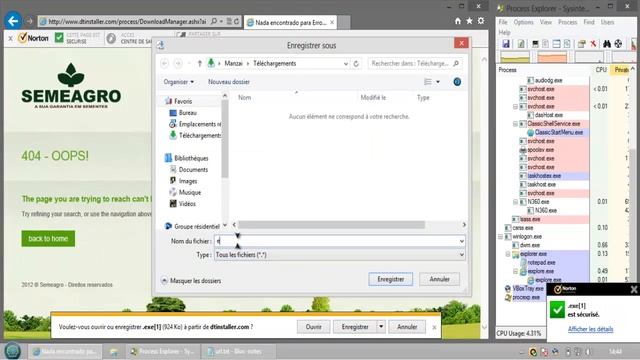Click Masquer les dossiers
The image size is (640, 360).
pyautogui.click(x=191, y=281)
